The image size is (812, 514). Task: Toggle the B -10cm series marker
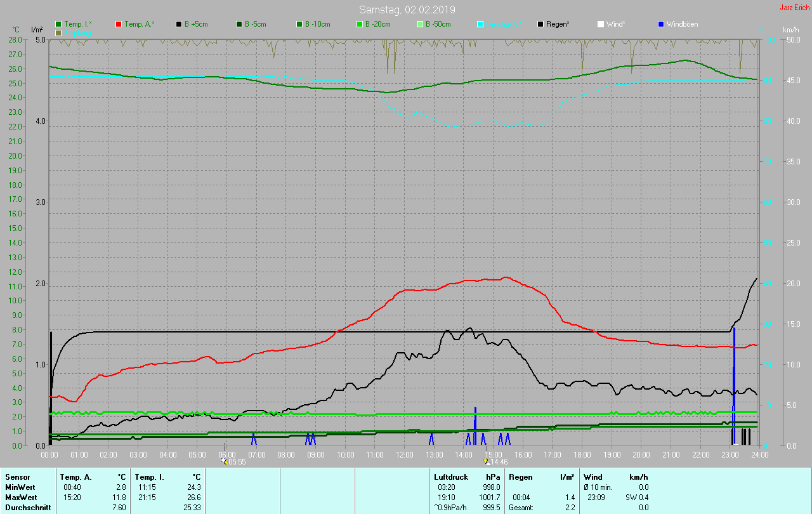[299, 24]
